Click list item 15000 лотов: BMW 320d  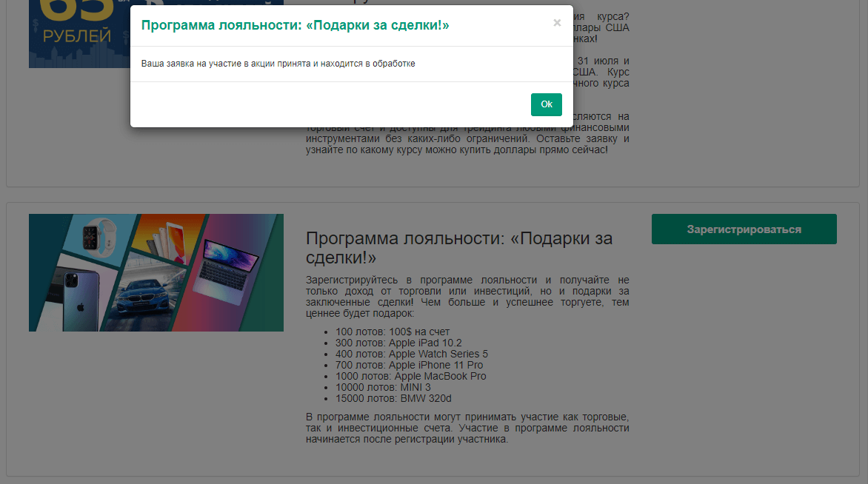[x=393, y=398]
